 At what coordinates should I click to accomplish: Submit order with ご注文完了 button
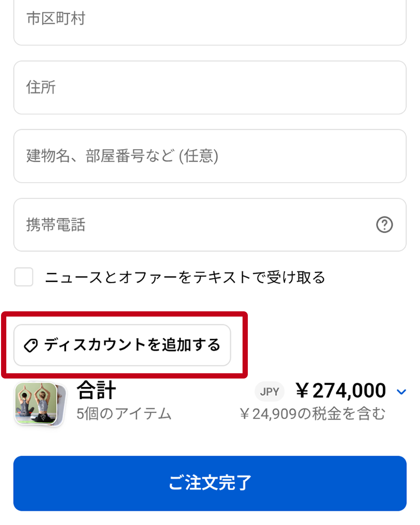point(210,483)
